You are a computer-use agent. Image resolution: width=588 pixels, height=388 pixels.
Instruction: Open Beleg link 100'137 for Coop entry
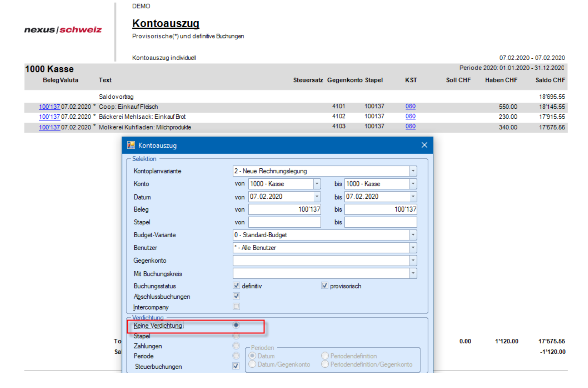(49, 107)
